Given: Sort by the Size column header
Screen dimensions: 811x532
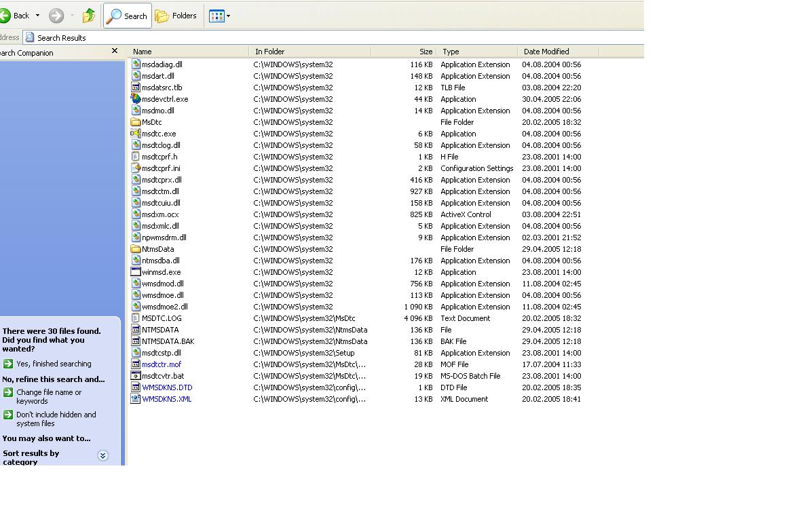Looking at the screenshot, I should point(403,52).
